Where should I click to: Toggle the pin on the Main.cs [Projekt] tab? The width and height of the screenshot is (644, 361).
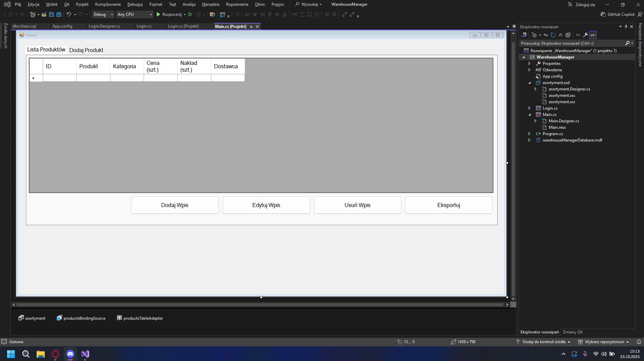[x=251, y=27]
